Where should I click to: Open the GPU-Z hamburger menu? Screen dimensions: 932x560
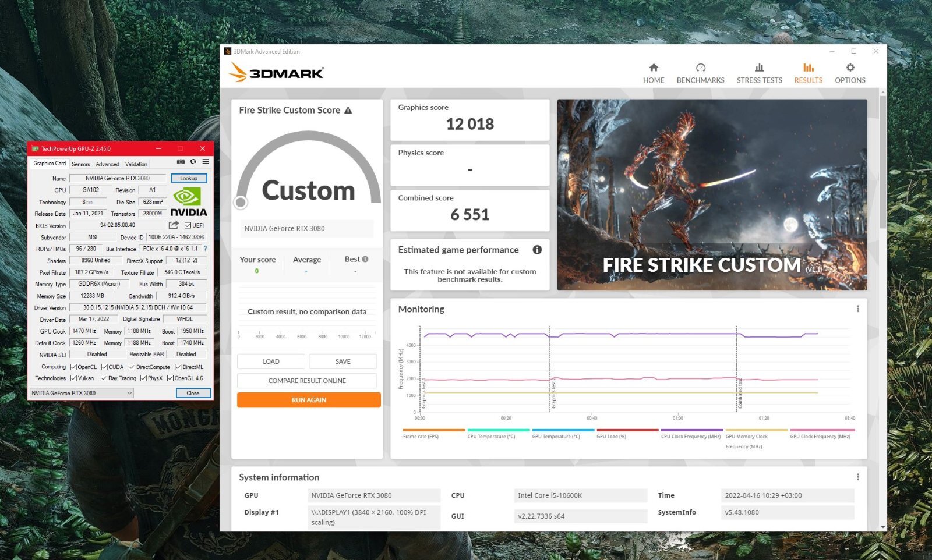(x=206, y=162)
